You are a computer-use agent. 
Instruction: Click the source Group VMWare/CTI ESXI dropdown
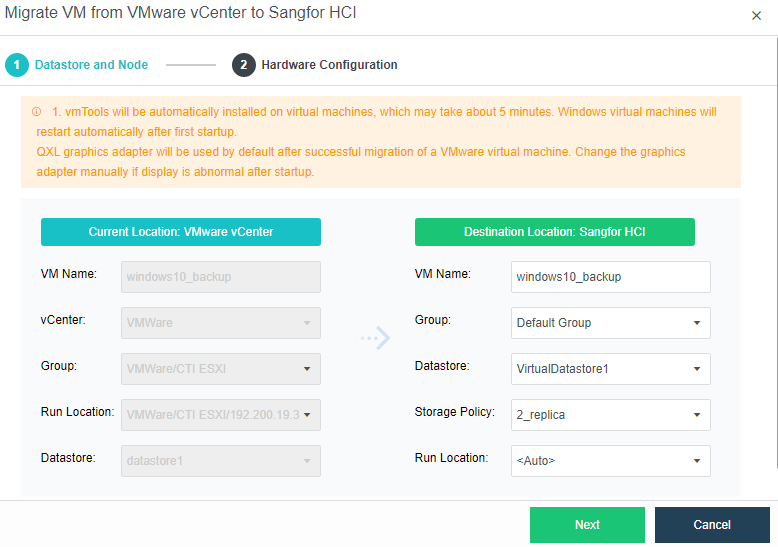[x=220, y=369]
